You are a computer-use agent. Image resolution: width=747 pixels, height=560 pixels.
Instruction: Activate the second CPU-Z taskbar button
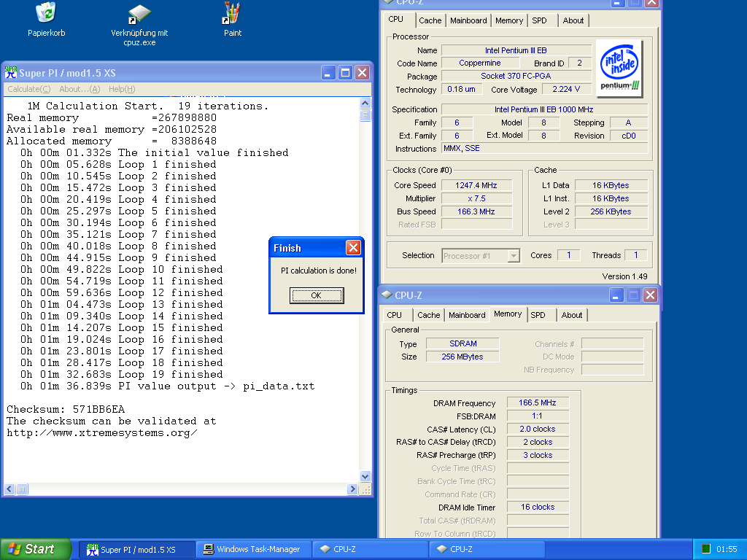pyautogui.click(x=487, y=550)
